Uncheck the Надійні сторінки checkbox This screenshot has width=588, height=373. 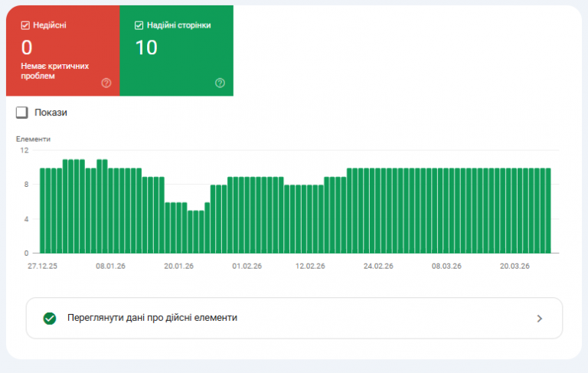(x=139, y=25)
